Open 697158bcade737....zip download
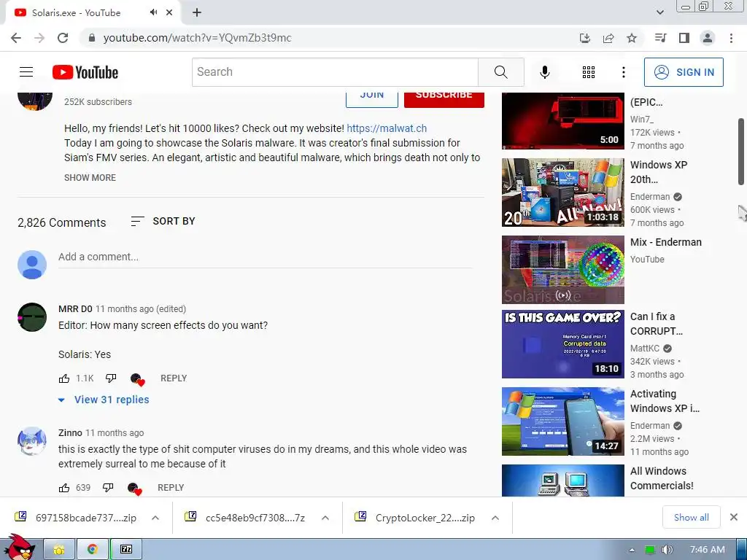Screen dimensions: 747x560 [76, 518]
